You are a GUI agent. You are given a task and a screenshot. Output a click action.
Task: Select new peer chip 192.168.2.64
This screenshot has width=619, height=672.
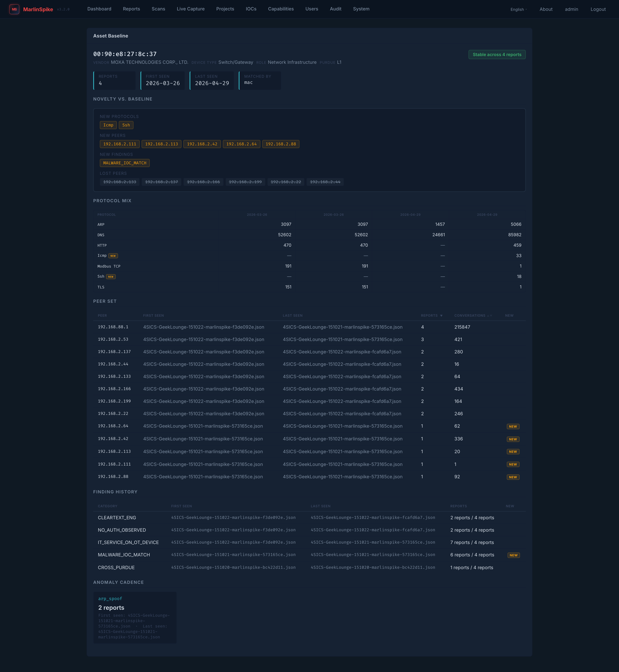(241, 144)
